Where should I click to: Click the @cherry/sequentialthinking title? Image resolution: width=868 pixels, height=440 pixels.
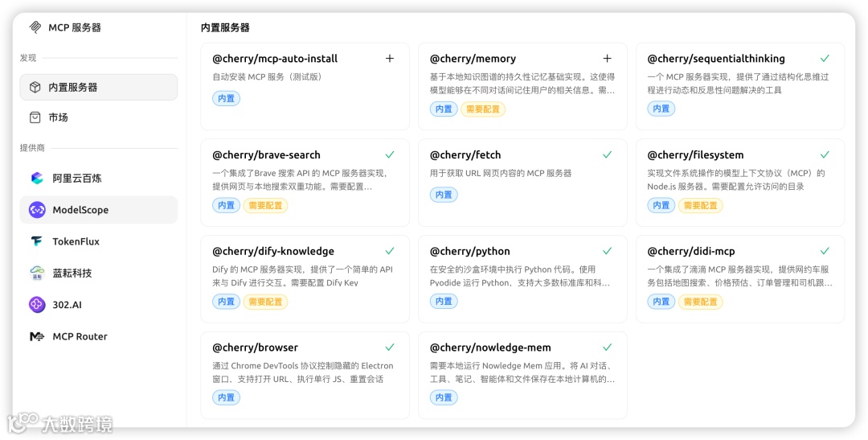716,59
